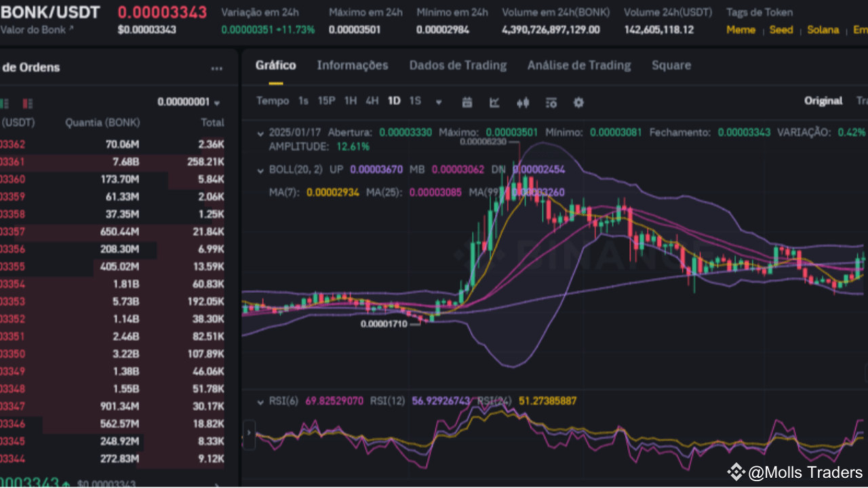Click order row with quantity 173.70M

[x=113, y=180]
